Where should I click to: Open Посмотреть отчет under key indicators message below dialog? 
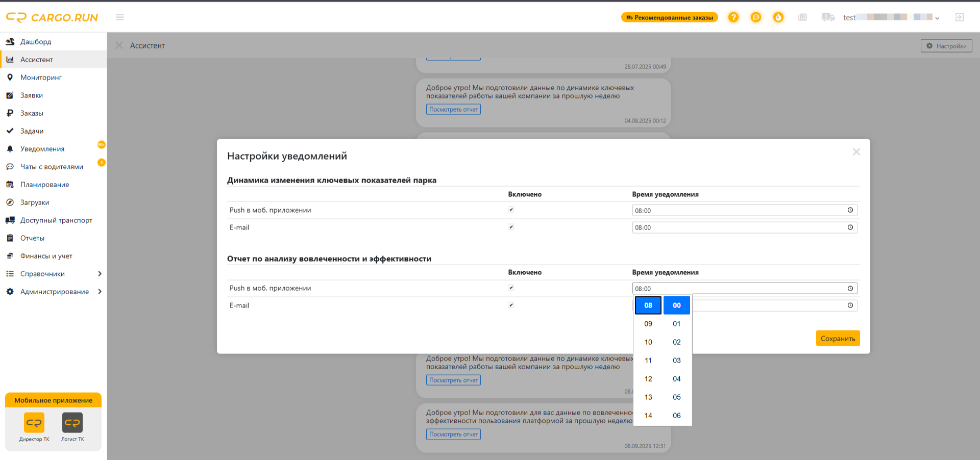(x=453, y=380)
